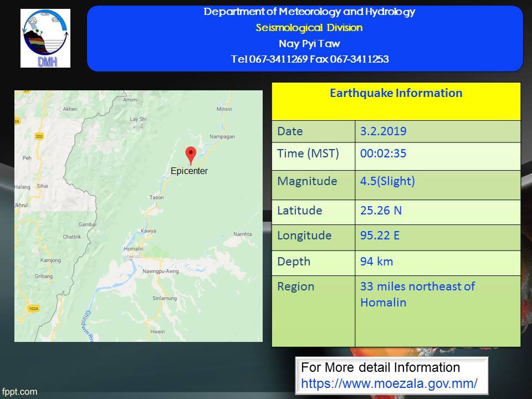The width and height of the screenshot is (532, 399).
Task: Select the time value 00:02:35
Action: (x=383, y=154)
